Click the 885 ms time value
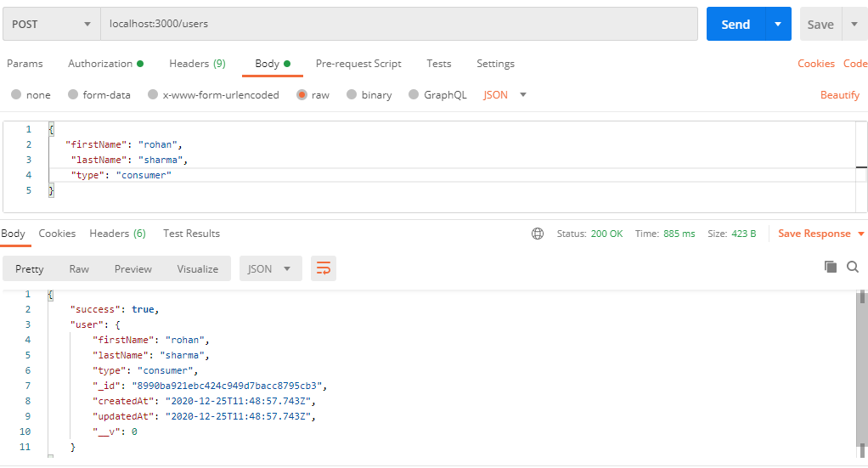This screenshot has width=868, height=468. pos(679,234)
